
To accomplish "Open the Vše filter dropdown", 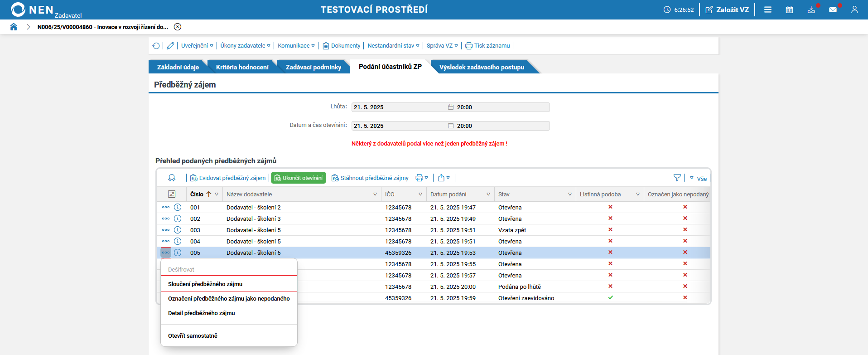I will click(x=698, y=179).
